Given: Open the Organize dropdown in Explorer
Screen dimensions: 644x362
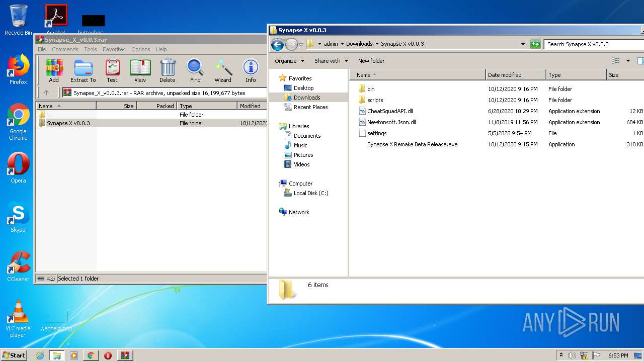Looking at the screenshot, I should pos(289,61).
